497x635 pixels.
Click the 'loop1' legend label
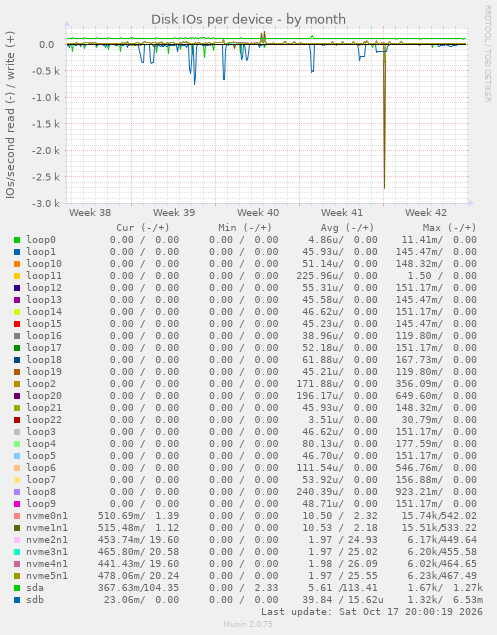click(41, 252)
